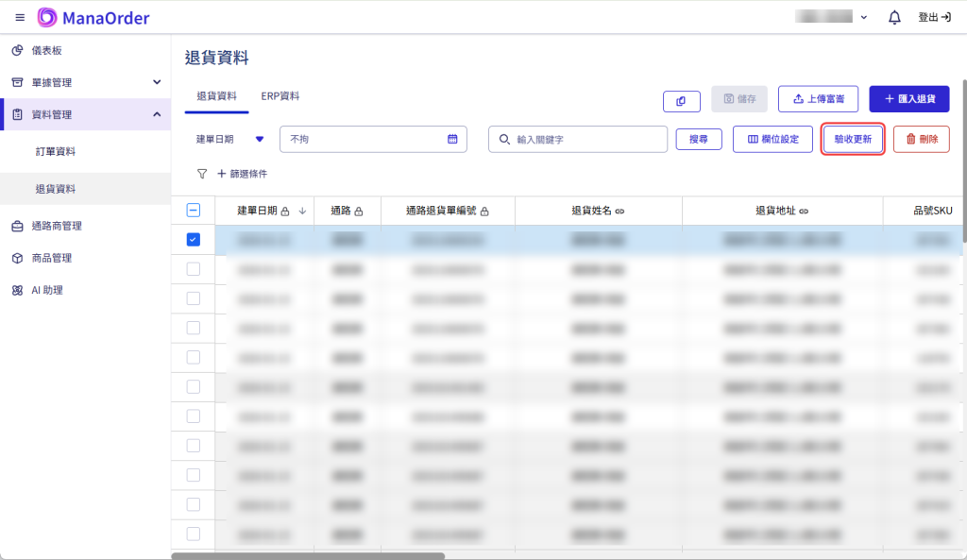
Task: Click the hamburger menu icon
Action: [20, 17]
